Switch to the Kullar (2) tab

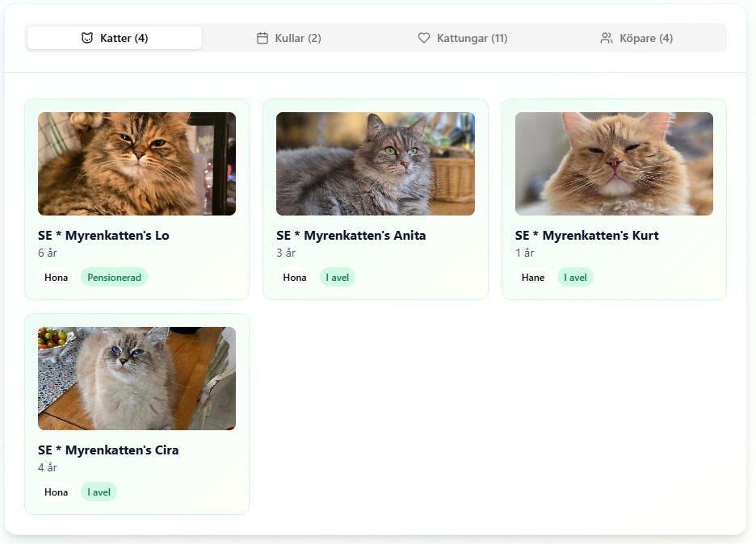pyautogui.click(x=289, y=38)
